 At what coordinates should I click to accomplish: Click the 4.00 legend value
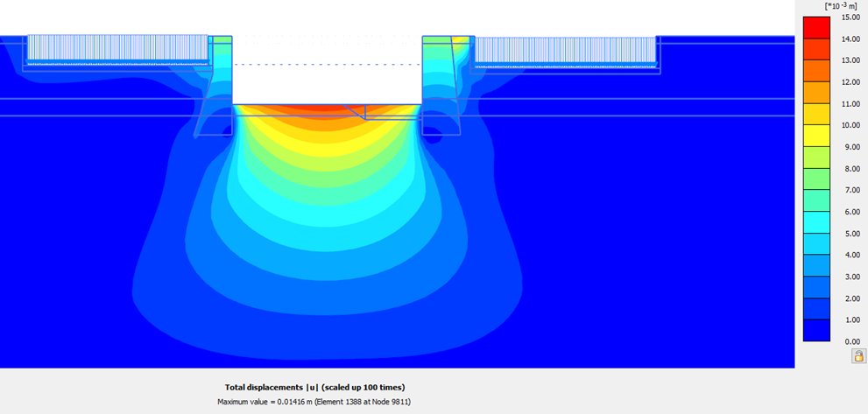[850, 255]
